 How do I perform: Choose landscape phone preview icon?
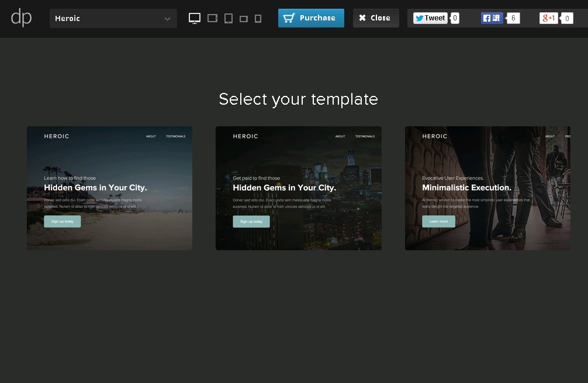click(x=244, y=19)
